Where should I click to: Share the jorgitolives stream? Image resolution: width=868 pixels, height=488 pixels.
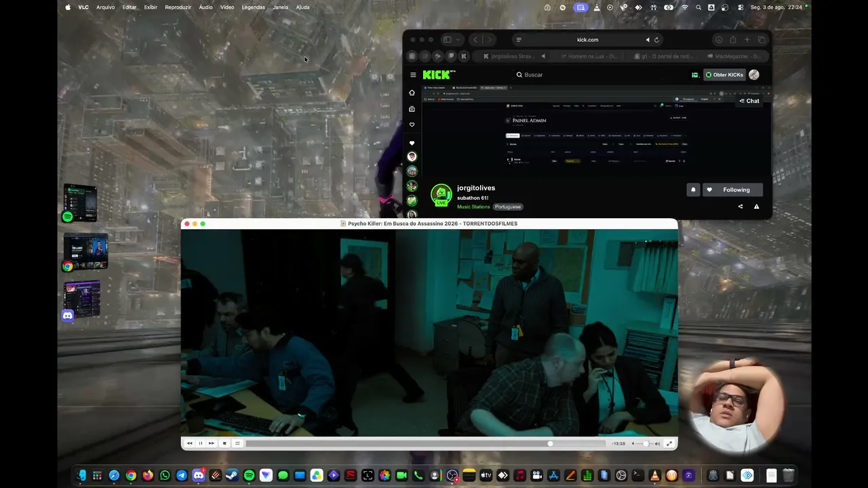741,207
